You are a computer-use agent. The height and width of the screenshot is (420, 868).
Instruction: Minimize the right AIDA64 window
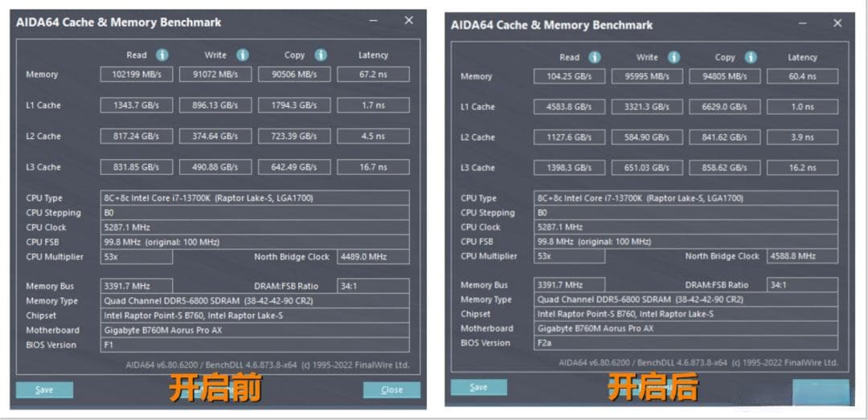pos(803,23)
